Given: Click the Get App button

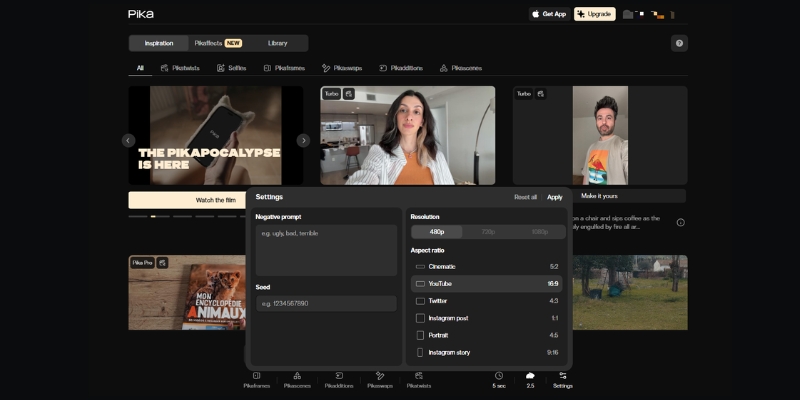Looking at the screenshot, I should point(549,14).
